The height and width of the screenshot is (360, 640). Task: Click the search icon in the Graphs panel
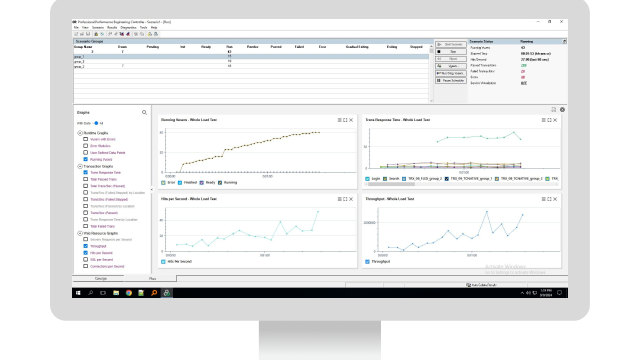[144, 112]
